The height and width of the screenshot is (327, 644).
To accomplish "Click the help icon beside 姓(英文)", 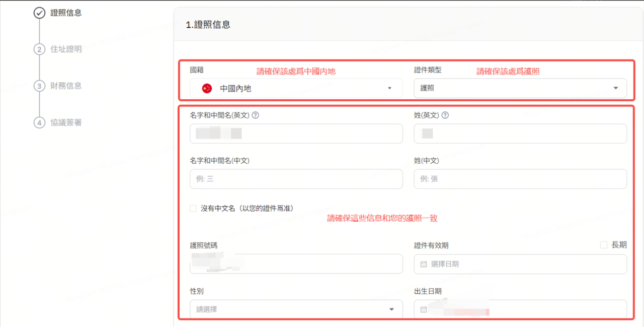I will click(445, 115).
